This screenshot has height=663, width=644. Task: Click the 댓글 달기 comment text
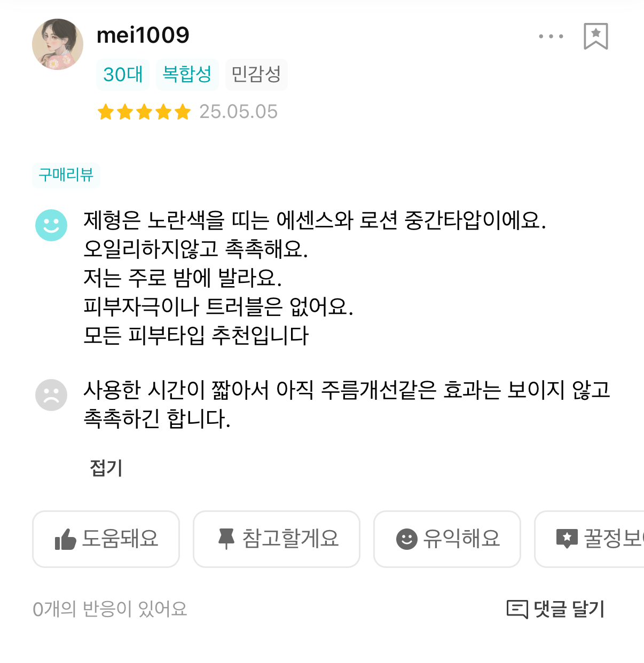click(569, 609)
